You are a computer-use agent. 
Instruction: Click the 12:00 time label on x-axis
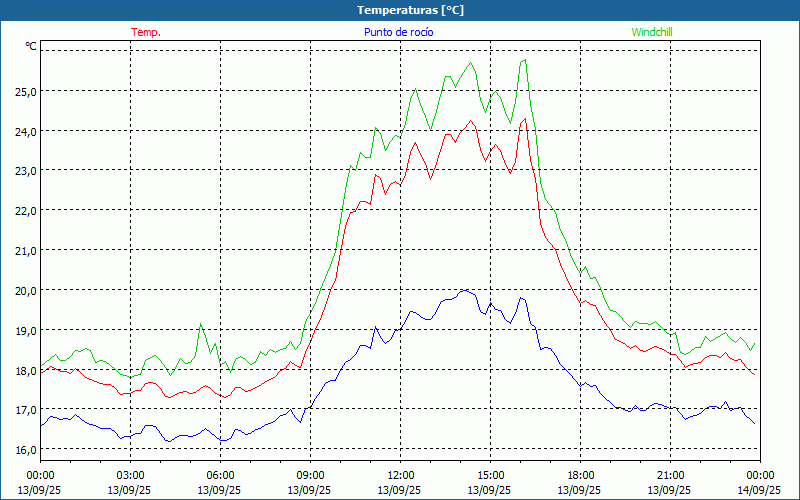coord(401,475)
